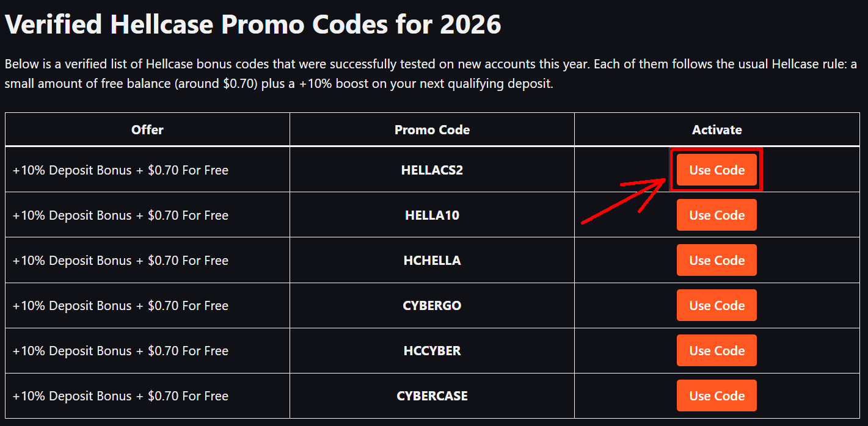Click the offer text in HELLACS2 row

tap(120, 170)
